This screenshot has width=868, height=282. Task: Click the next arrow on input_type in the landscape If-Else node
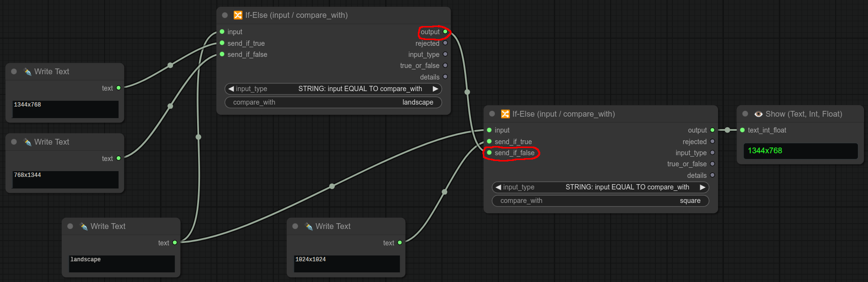(x=435, y=89)
